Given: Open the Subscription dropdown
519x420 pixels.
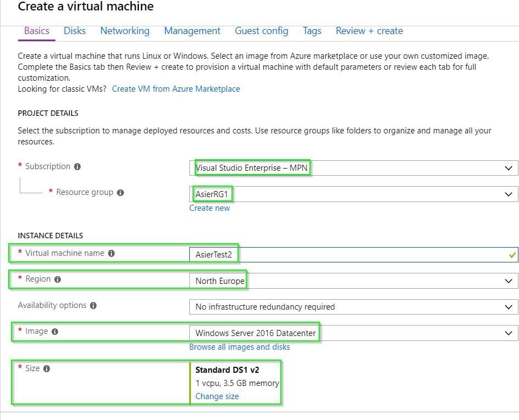Looking at the screenshot, I should pos(353,168).
